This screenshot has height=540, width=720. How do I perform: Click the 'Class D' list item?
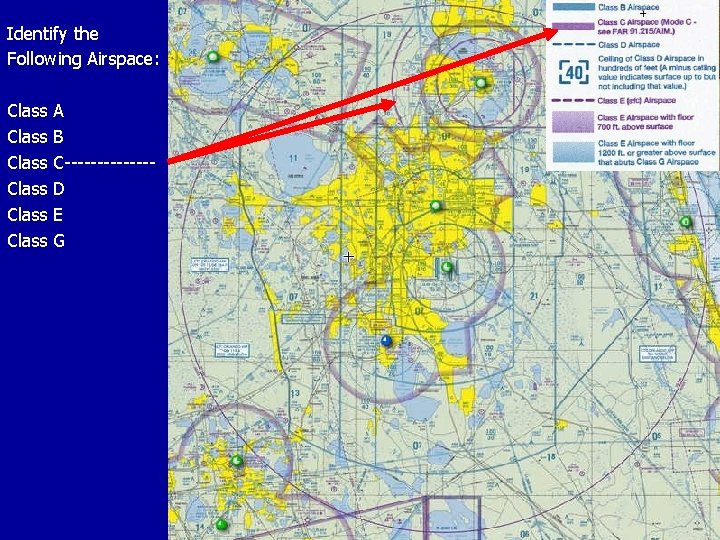[x=36, y=189]
